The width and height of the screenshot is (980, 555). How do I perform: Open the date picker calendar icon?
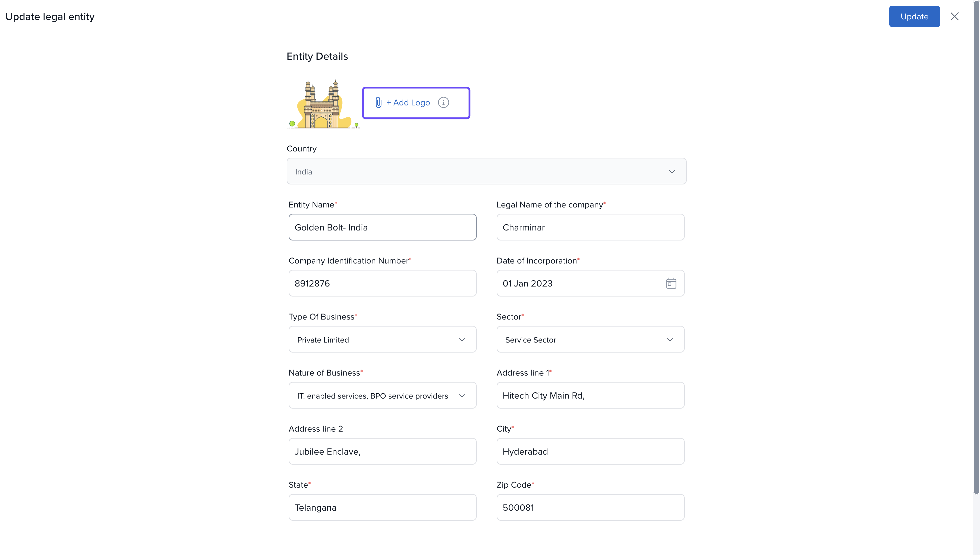click(x=671, y=283)
